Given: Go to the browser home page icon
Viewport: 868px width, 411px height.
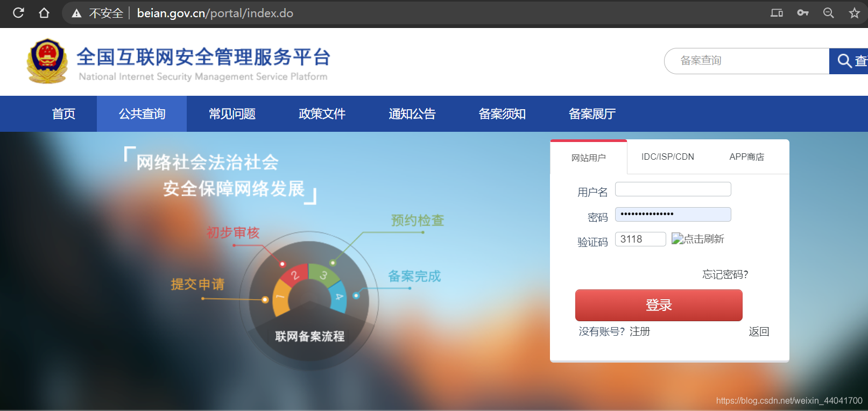Looking at the screenshot, I should (44, 13).
